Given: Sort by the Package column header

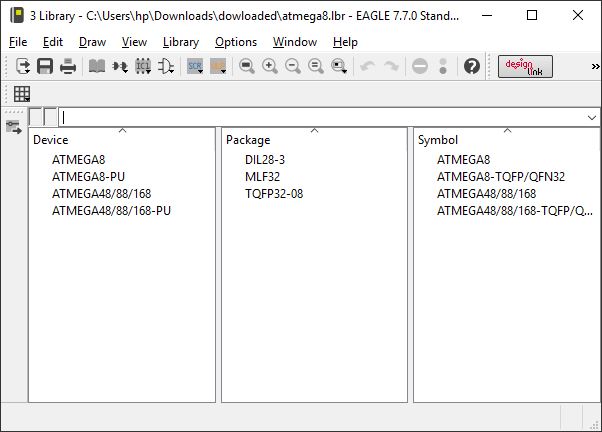Looking at the screenshot, I should pos(314,139).
